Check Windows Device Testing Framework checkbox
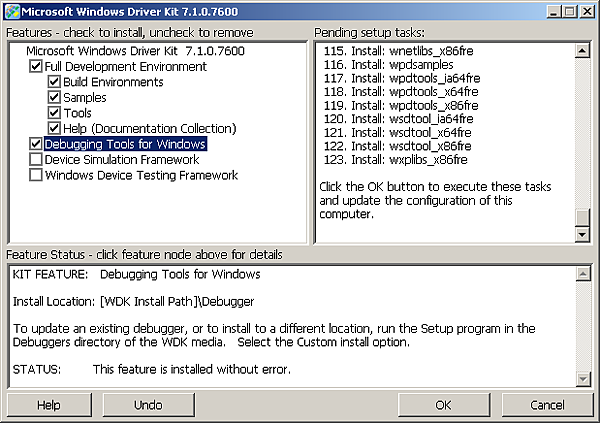Image resolution: width=600 pixels, height=423 pixels. click(x=36, y=175)
